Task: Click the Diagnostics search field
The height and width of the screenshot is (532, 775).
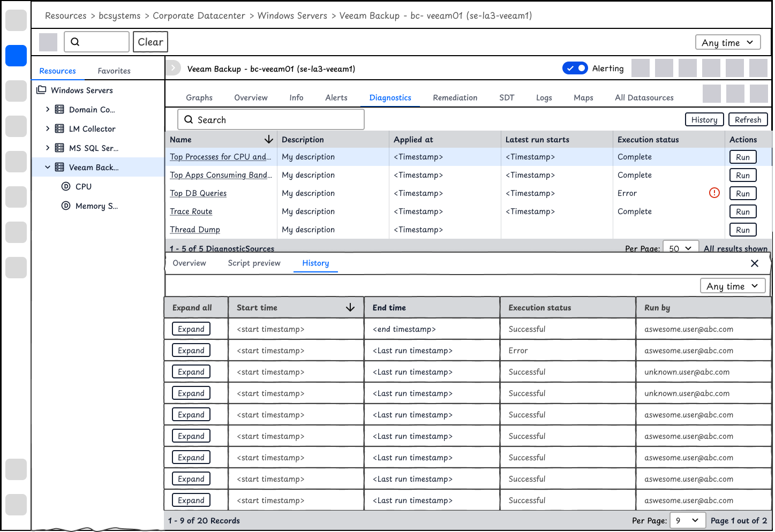Action: pyautogui.click(x=271, y=119)
